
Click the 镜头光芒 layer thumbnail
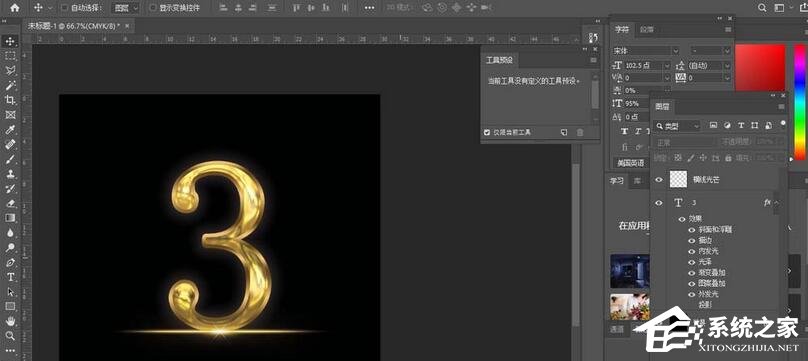point(679,180)
